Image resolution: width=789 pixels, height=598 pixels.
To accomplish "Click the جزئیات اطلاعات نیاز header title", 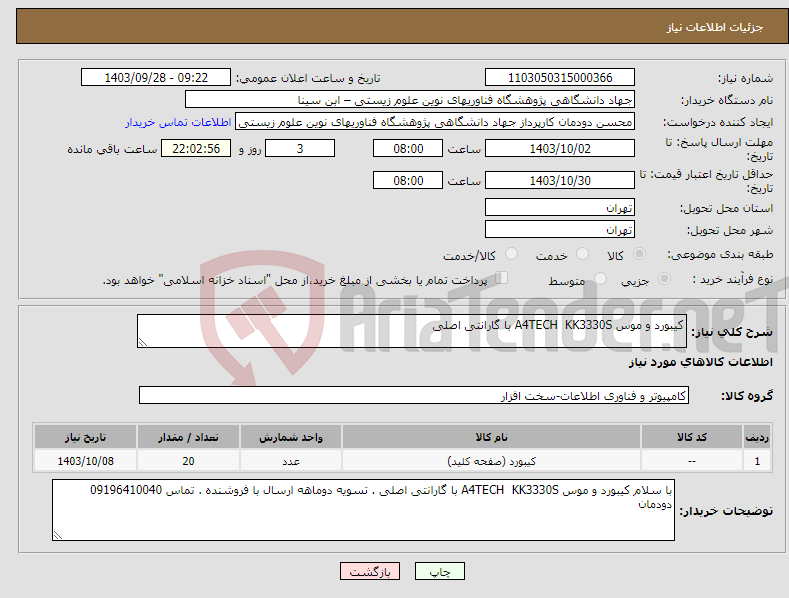I will [715, 27].
